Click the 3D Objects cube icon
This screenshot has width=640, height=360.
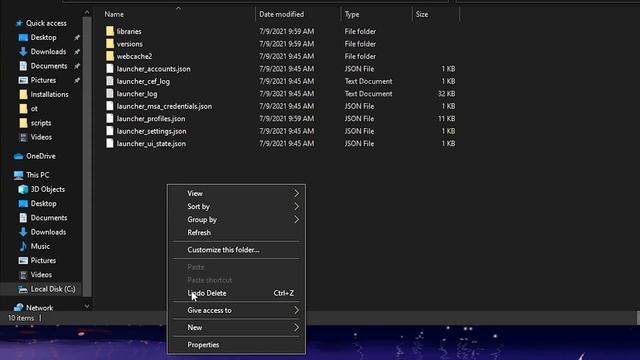click(x=23, y=189)
